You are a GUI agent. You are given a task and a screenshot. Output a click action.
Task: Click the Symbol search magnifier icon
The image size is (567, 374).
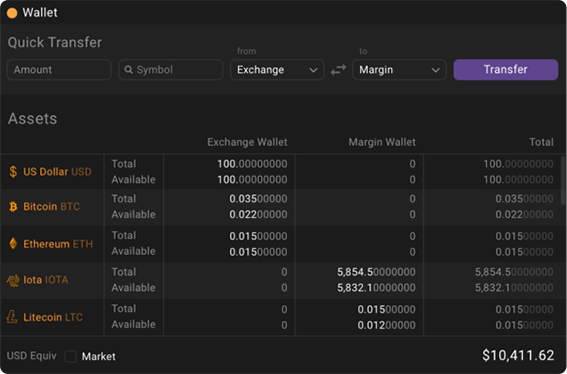click(128, 69)
